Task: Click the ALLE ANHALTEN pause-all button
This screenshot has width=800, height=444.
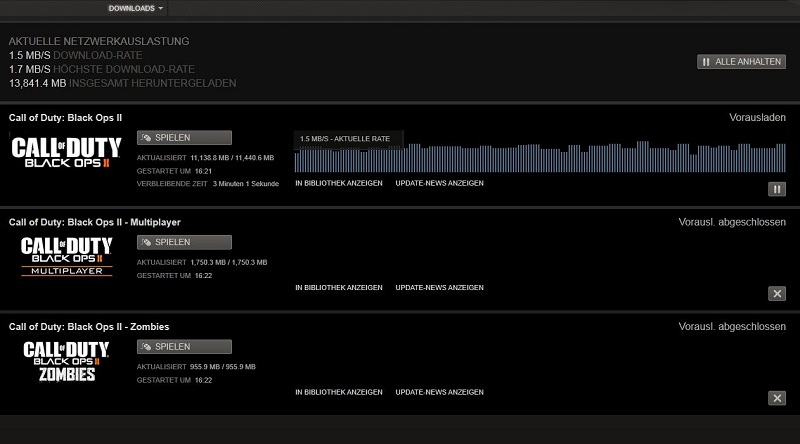Action: [741, 62]
